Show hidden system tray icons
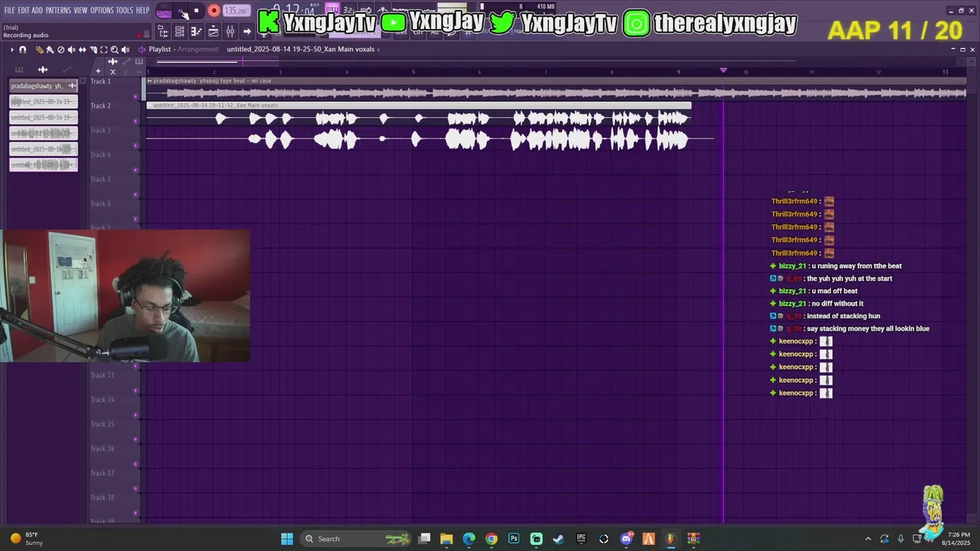Viewport: 980px width, 551px height. click(x=867, y=539)
